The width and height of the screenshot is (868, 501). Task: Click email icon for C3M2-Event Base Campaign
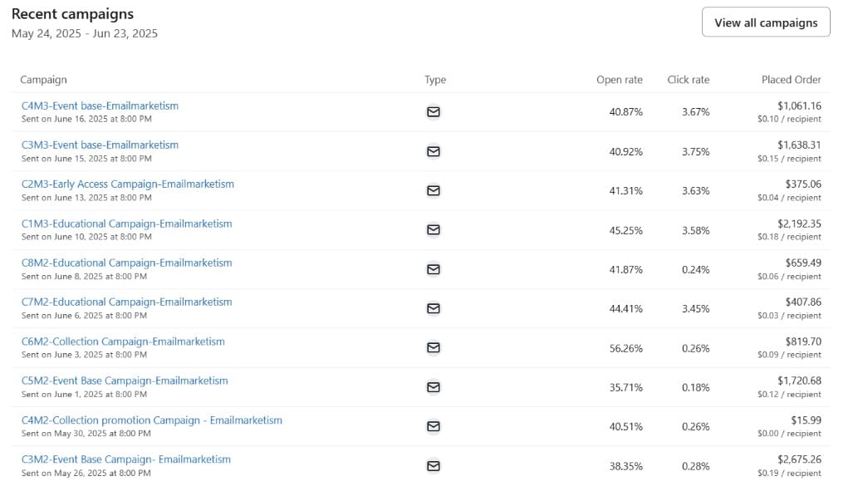click(433, 466)
